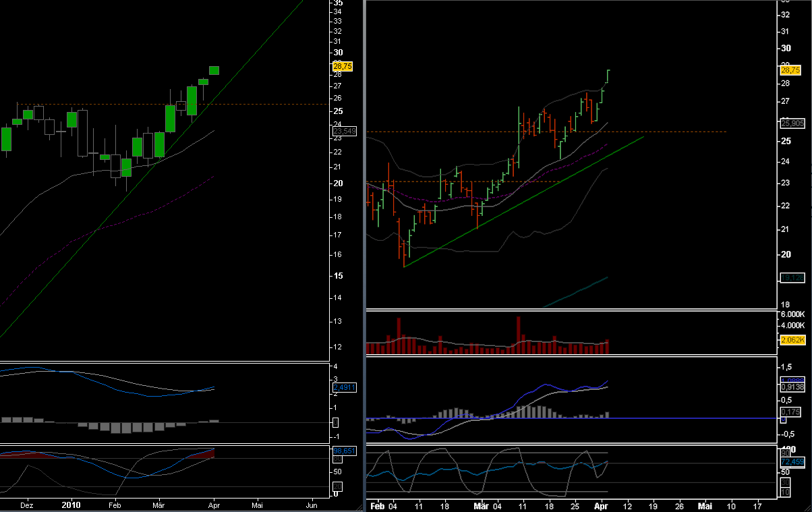Click the Apr label on left chart axis

(214, 504)
